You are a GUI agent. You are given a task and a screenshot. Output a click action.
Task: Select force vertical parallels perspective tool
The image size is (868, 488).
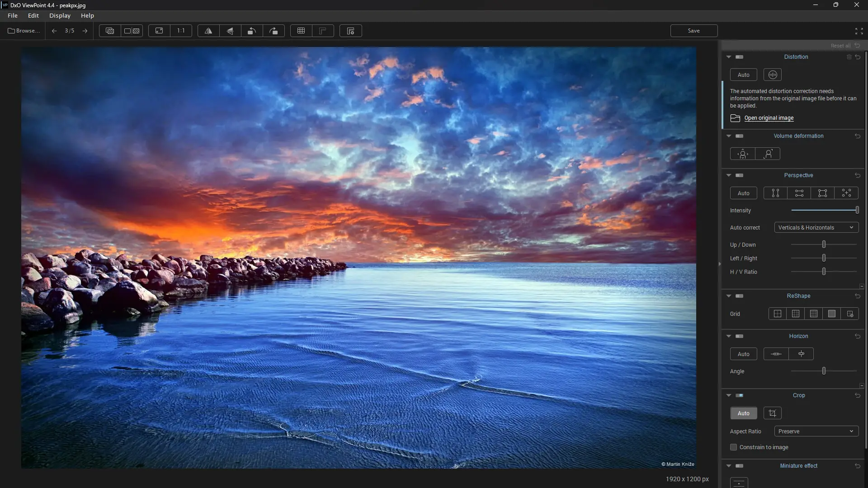click(775, 193)
